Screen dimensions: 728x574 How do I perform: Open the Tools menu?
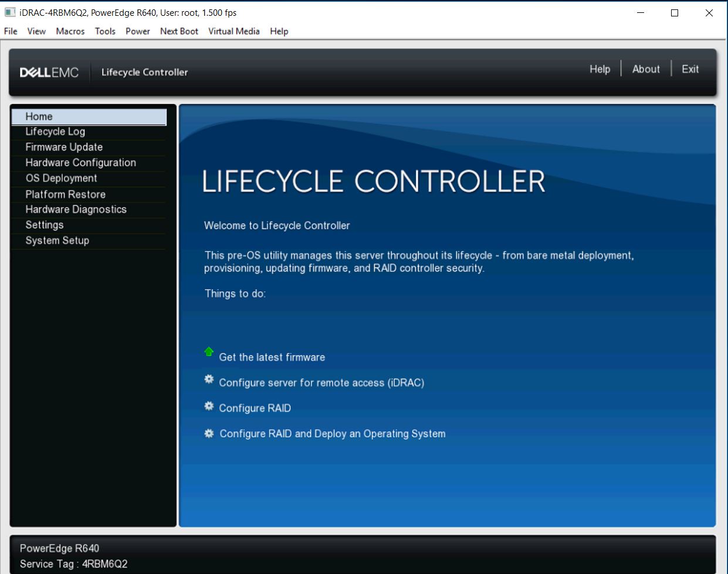105,31
